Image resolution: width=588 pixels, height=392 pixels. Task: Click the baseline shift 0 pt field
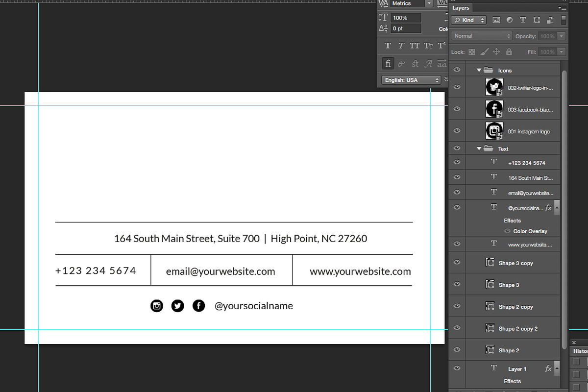click(406, 28)
